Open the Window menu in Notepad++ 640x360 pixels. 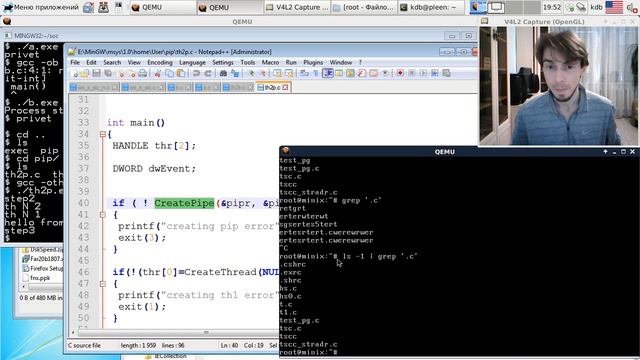coord(341,62)
